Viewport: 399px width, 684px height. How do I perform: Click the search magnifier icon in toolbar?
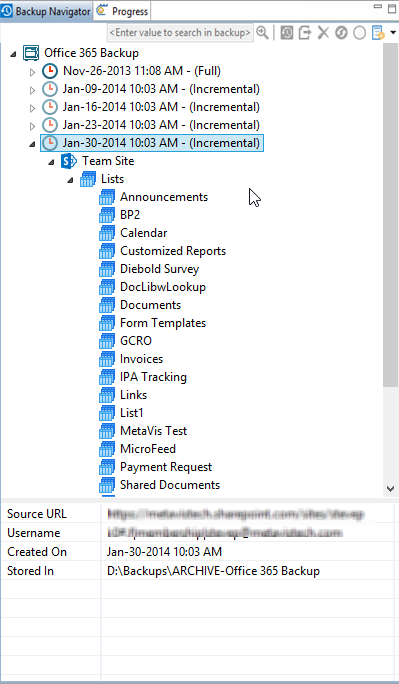point(262,33)
